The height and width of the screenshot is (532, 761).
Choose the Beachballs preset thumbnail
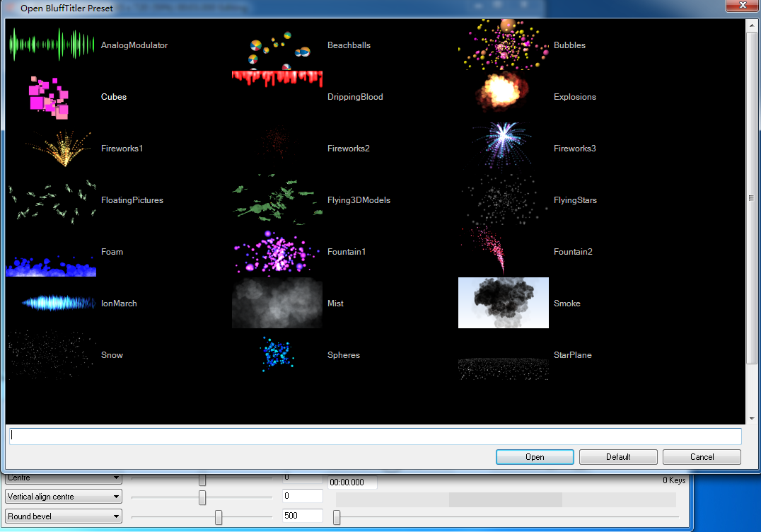[x=277, y=45]
